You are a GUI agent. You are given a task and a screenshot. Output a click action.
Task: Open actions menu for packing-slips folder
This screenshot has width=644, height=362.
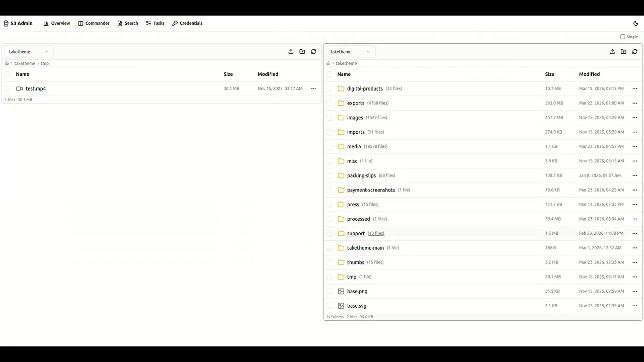(x=635, y=175)
